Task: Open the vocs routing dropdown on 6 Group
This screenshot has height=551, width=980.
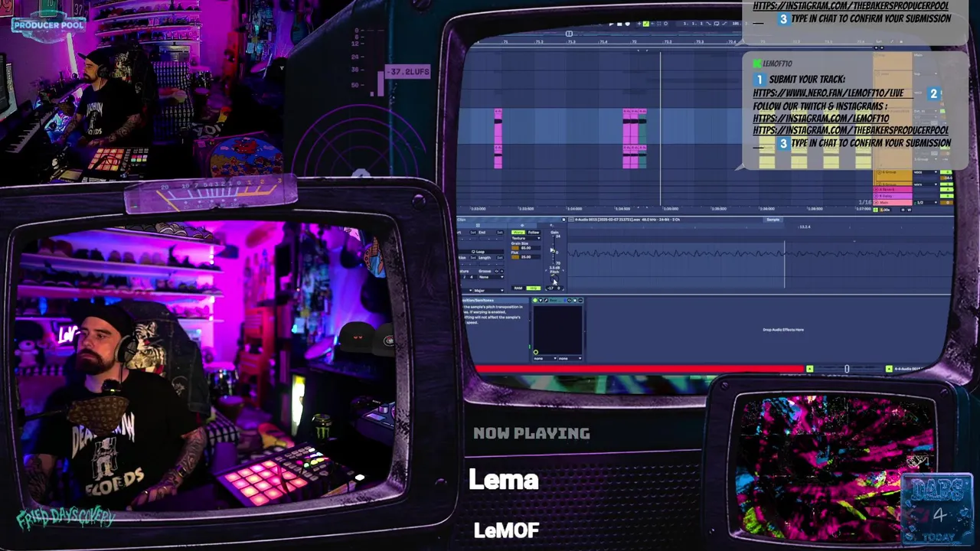Action: pyautogui.click(x=925, y=172)
